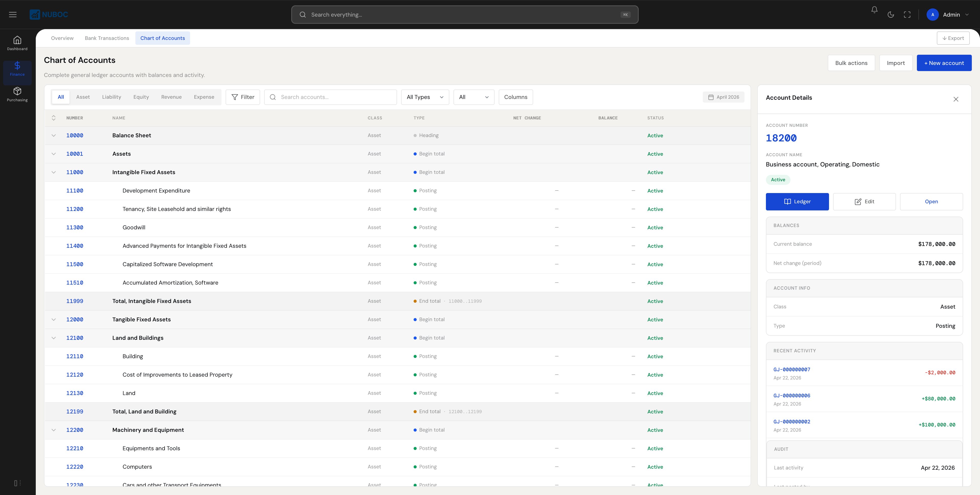Open the hamburger navigation menu
Screen dimensions: 980x495
coord(13,14)
